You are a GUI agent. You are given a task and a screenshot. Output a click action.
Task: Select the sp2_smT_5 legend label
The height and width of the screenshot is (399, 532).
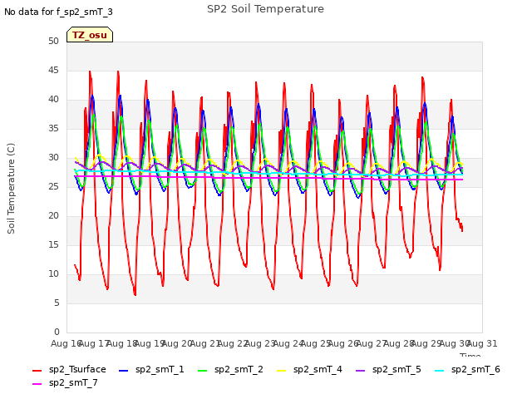(x=397, y=369)
